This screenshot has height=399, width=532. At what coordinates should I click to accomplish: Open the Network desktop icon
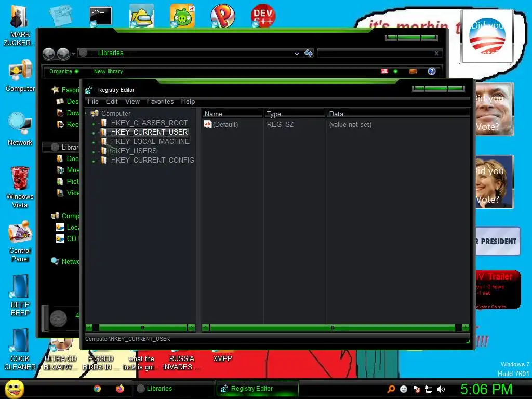(x=20, y=129)
